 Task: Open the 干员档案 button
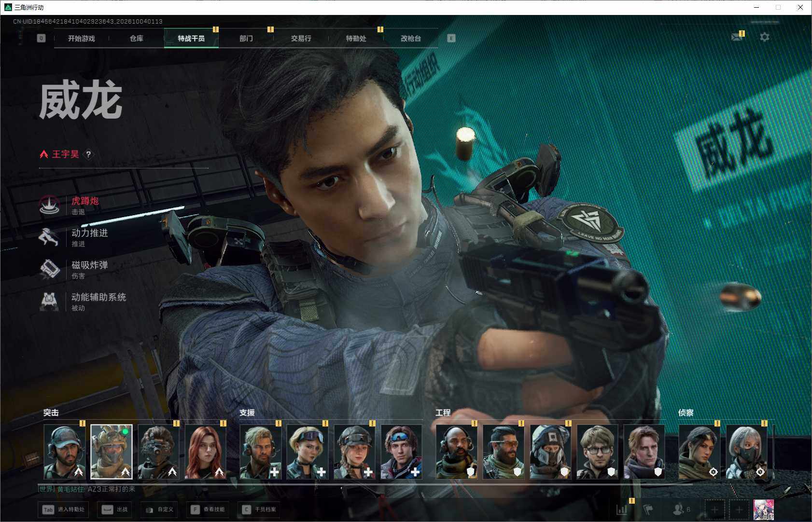click(260, 509)
